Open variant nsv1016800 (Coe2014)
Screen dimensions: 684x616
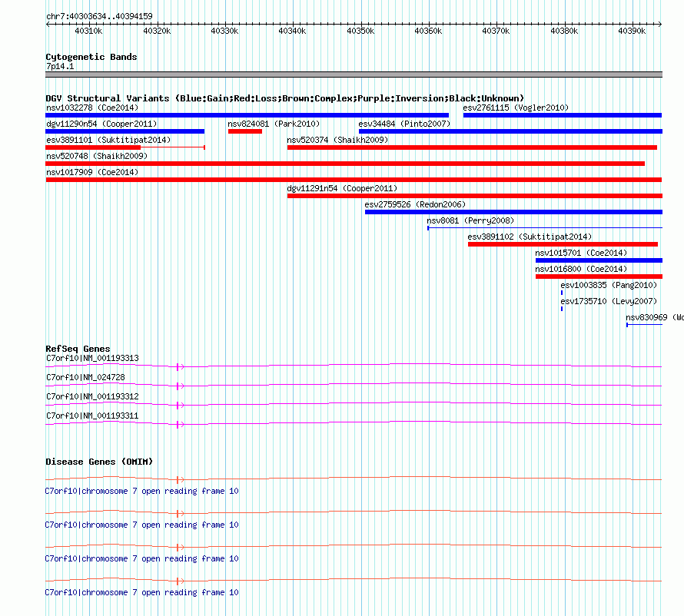[x=581, y=270]
